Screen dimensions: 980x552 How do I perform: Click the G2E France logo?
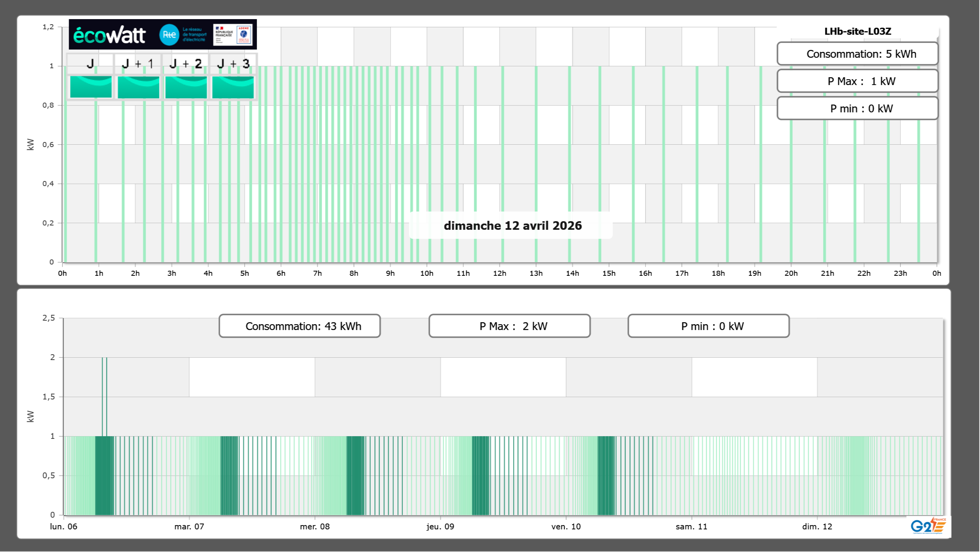pyautogui.click(x=928, y=526)
